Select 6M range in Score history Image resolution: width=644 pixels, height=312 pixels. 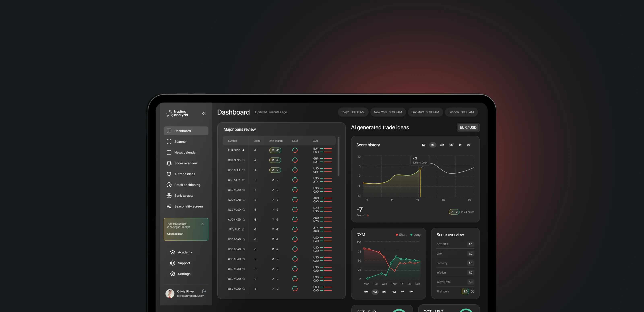coord(451,145)
